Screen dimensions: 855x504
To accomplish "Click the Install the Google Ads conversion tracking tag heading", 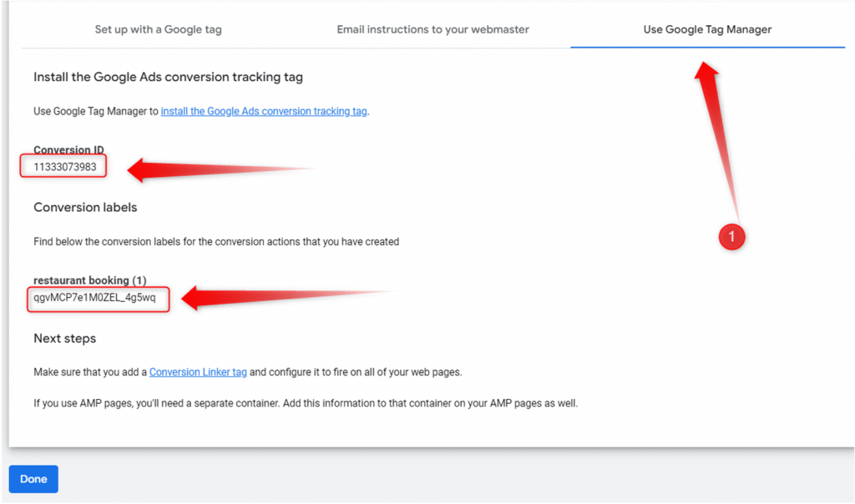I will tap(168, 77).
